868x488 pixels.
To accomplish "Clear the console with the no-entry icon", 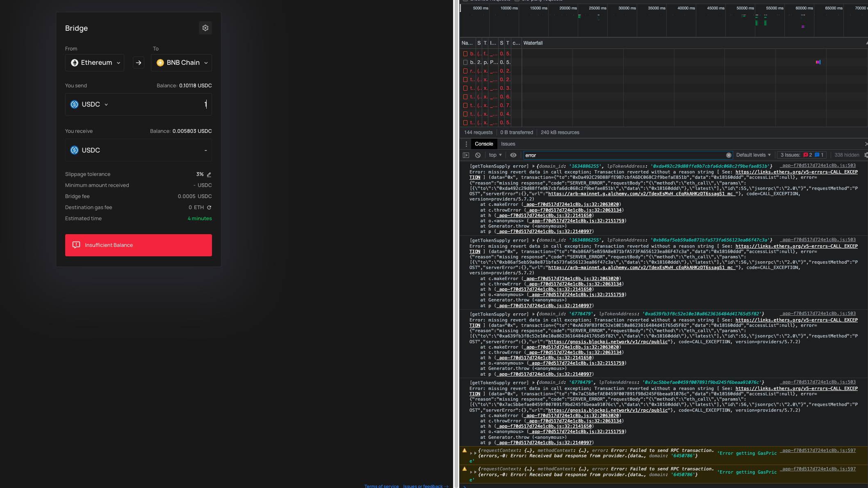I will pyautogui.click(x=478, y=155).
